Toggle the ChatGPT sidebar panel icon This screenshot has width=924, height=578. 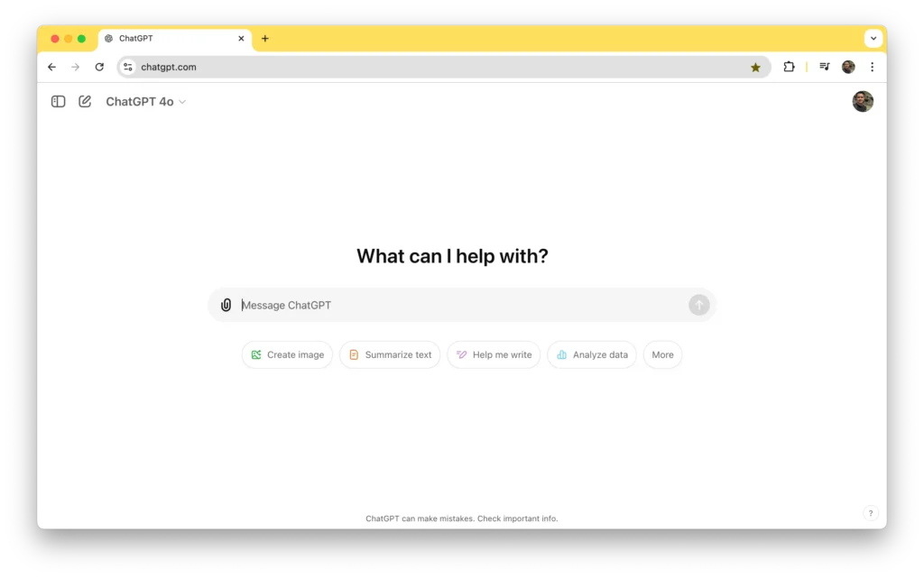coord(58,102)
